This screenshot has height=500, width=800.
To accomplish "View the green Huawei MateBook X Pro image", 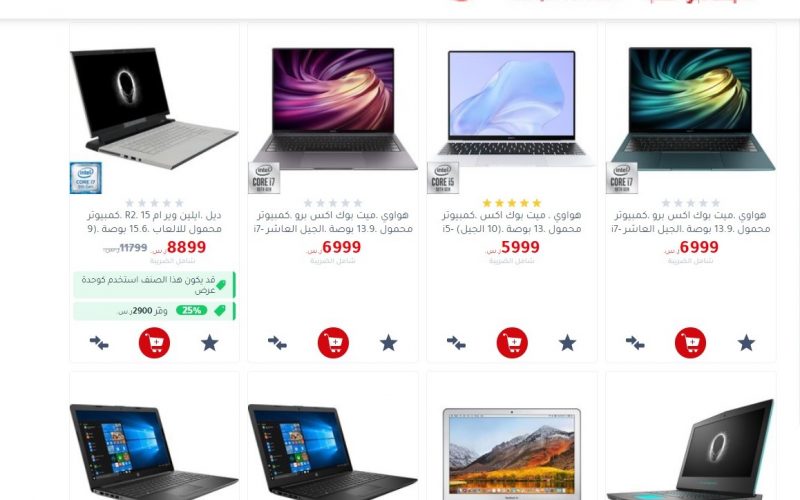I will pyautogui.click(x=691, y=108).
